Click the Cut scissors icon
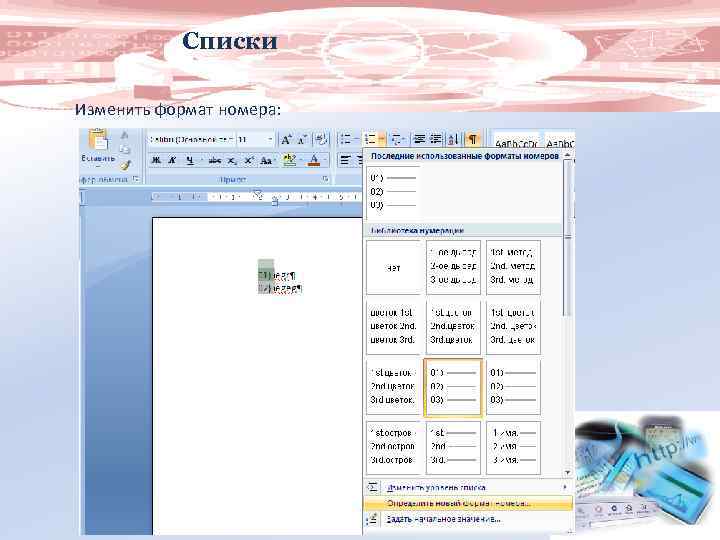Image resolution: width=720 pixels, height=540 pixels. 124,135
